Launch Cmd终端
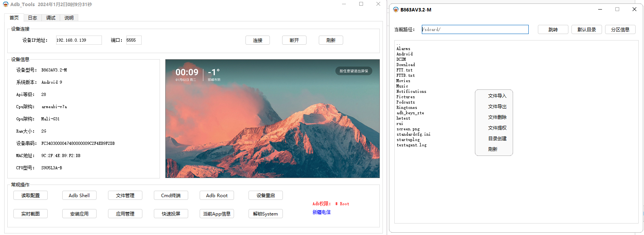The width and height of the screenshot is (644, 235). [171, 195]
